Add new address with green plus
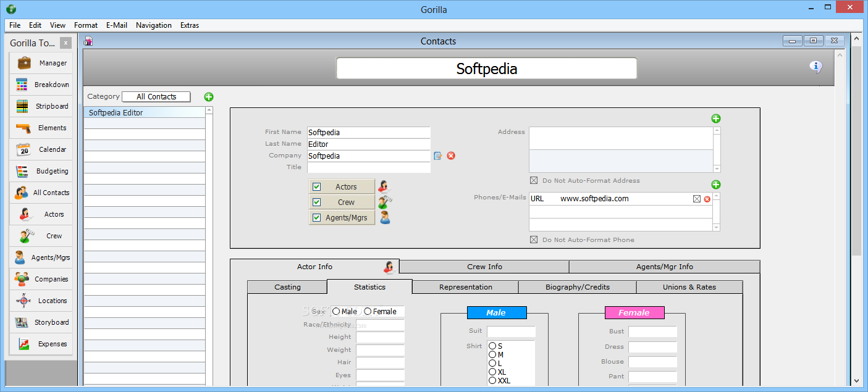The image size is (868, 392). pos(715,119)
